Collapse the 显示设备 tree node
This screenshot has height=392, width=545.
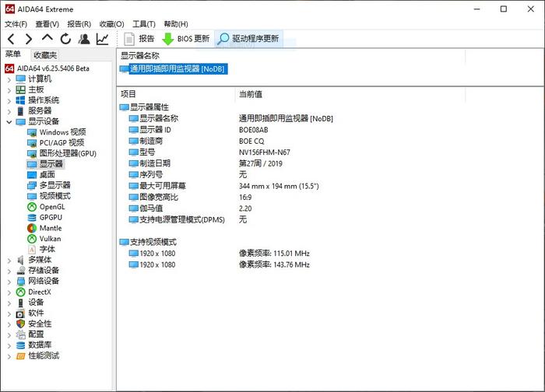[x=9, y=122]
